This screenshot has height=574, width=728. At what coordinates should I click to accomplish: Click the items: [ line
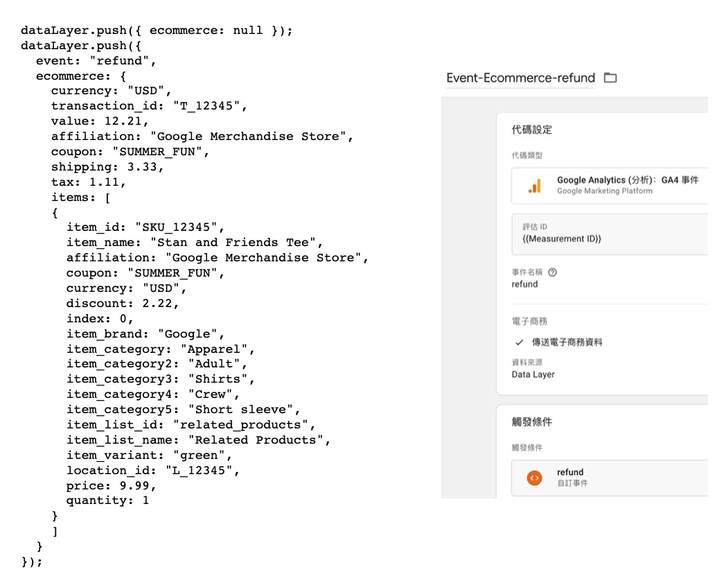(x=81, y=198)
